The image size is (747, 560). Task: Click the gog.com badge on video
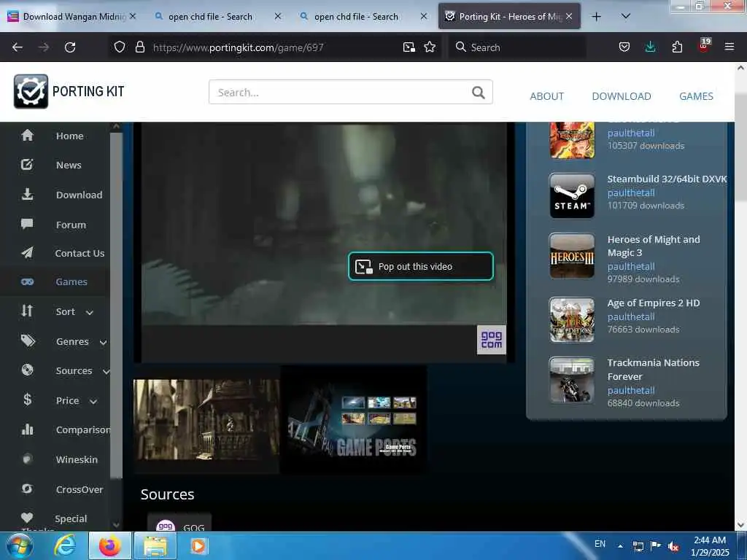[491, 340]
